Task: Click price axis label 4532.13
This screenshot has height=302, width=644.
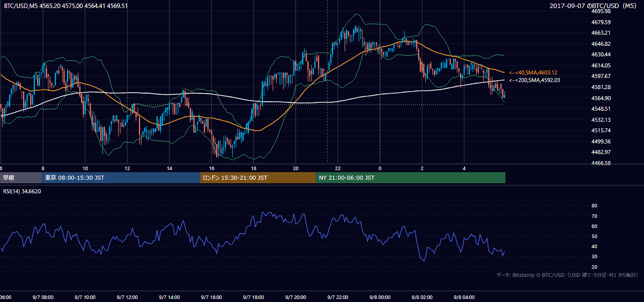Action: coord(601,120)
